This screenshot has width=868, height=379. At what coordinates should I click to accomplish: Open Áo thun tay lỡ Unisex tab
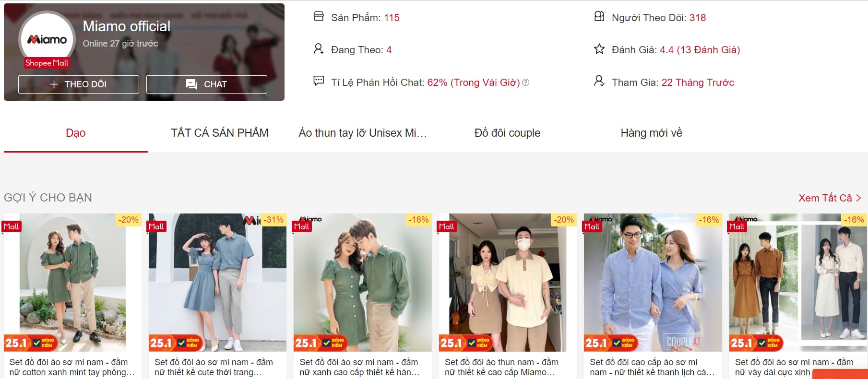[363, 133]
